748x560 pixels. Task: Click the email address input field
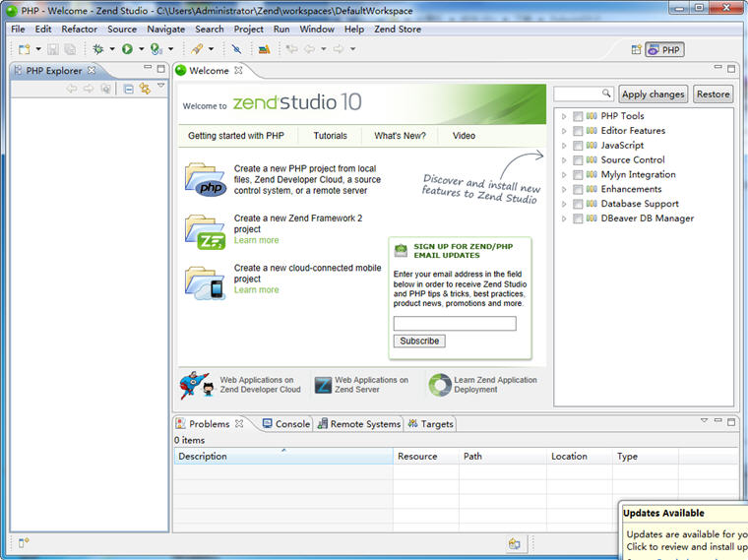point(455,324)
